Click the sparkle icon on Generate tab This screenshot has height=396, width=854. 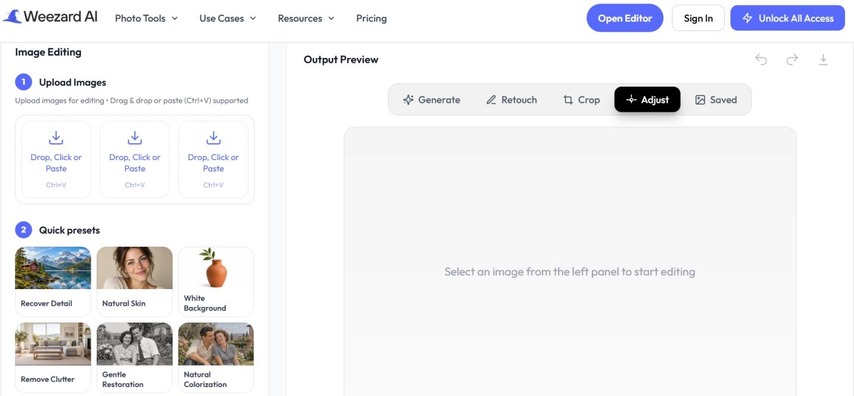pyautogui.click(x=408, y=100)
